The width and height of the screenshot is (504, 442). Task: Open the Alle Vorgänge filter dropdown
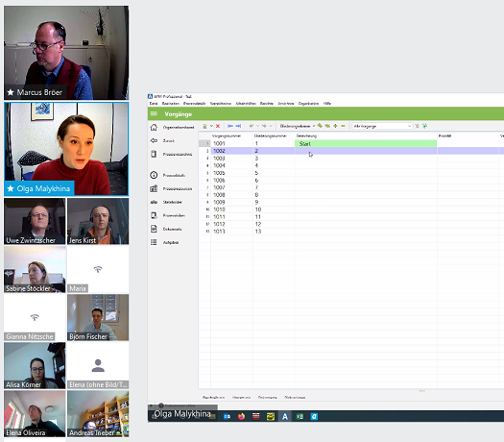pyautogui.click(x=382, y=126)
